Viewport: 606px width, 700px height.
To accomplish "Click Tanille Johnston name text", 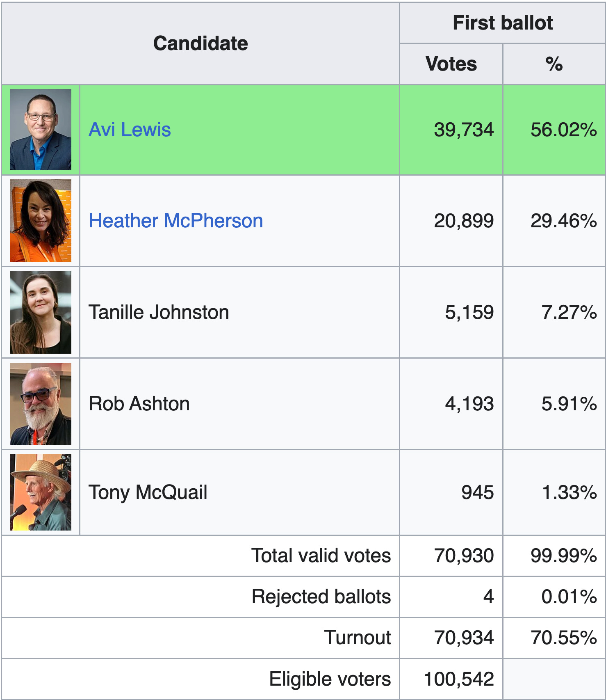I will click(x=159, y=312).
